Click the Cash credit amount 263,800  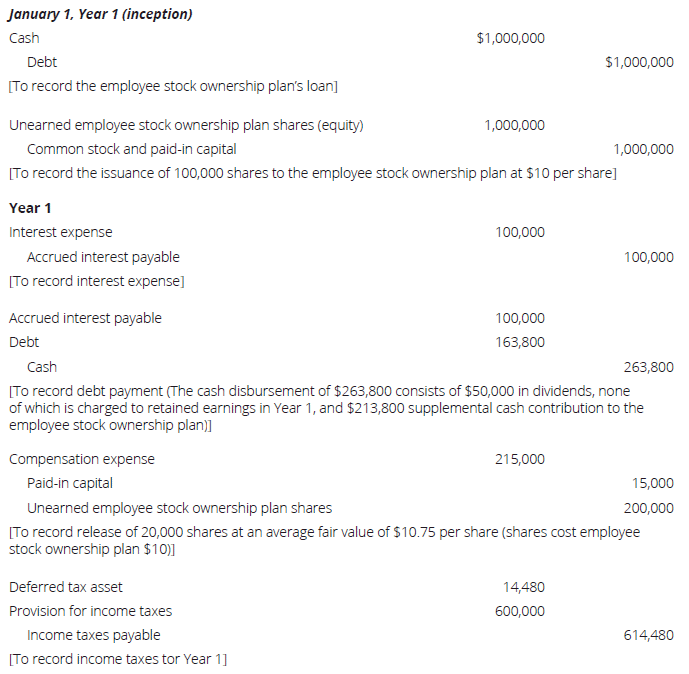[x=648, y=367]
